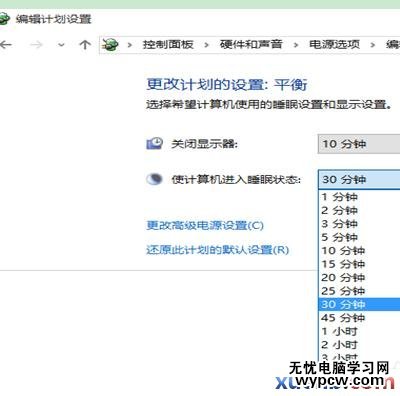
Task: Click the address bar power icon
Action: click(110, 44)
